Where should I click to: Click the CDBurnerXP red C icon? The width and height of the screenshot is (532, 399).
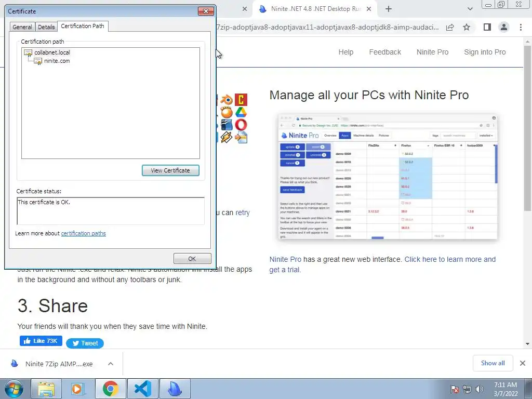[241, 100]
